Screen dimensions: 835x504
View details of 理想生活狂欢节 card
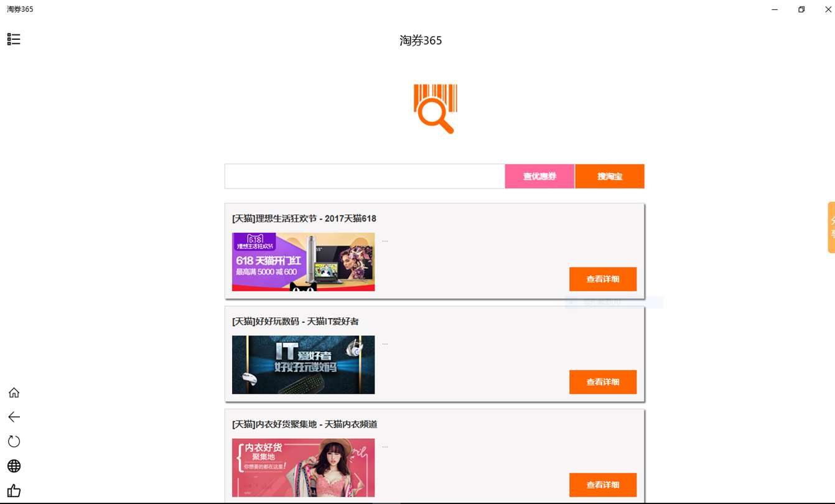pyautogui.click(x=603, y=279)
